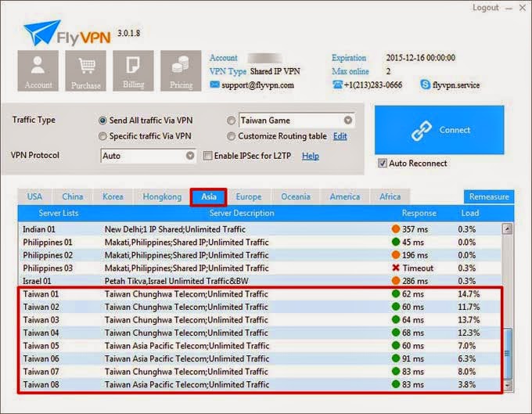Click the Connect button
The image size is (532, 414).
pyautogui.click(x=440, y=130)
